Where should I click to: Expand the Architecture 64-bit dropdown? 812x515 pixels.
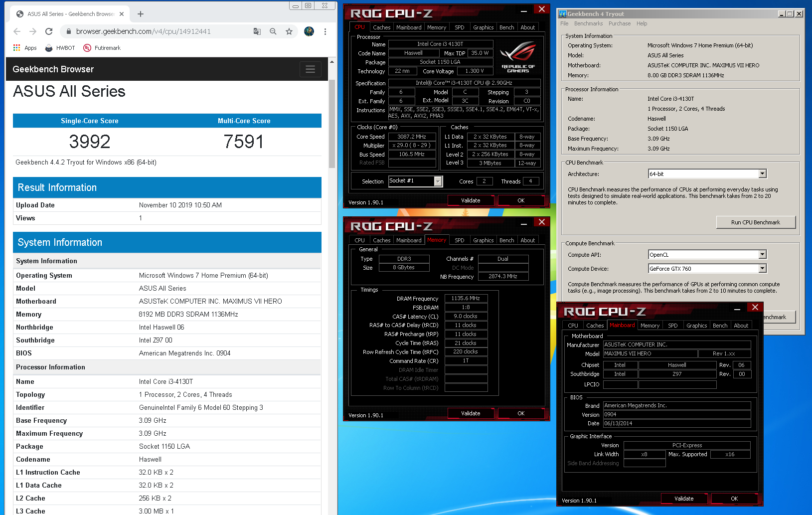point(762,173)
